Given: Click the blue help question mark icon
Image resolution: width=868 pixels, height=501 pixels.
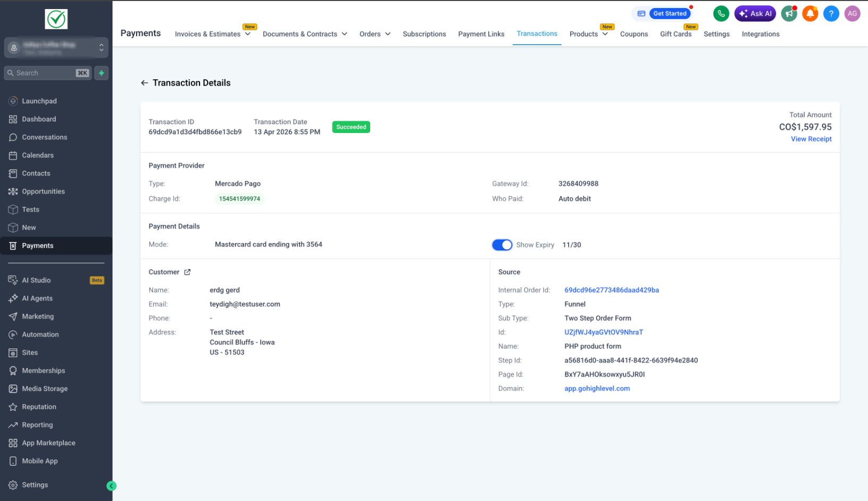Looking at the screenshot, I should click(831, 14).
